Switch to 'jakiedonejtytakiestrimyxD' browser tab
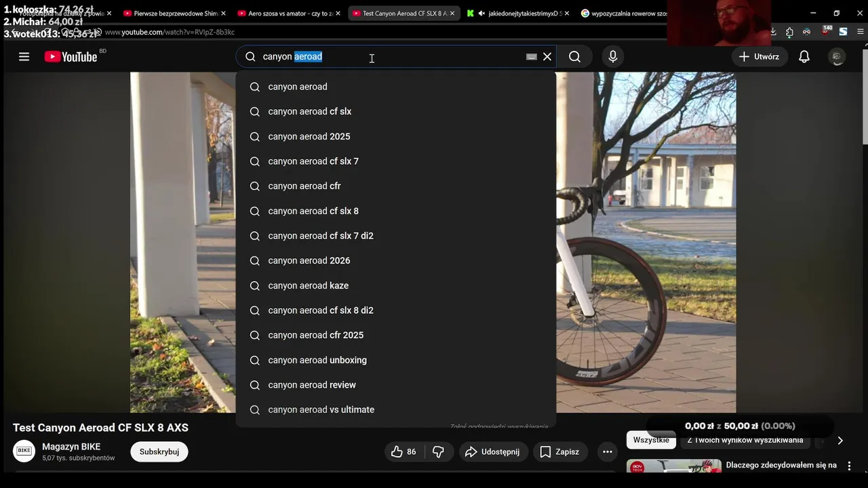The width and height of the screenshot is (868, 488). coord(519,14)
